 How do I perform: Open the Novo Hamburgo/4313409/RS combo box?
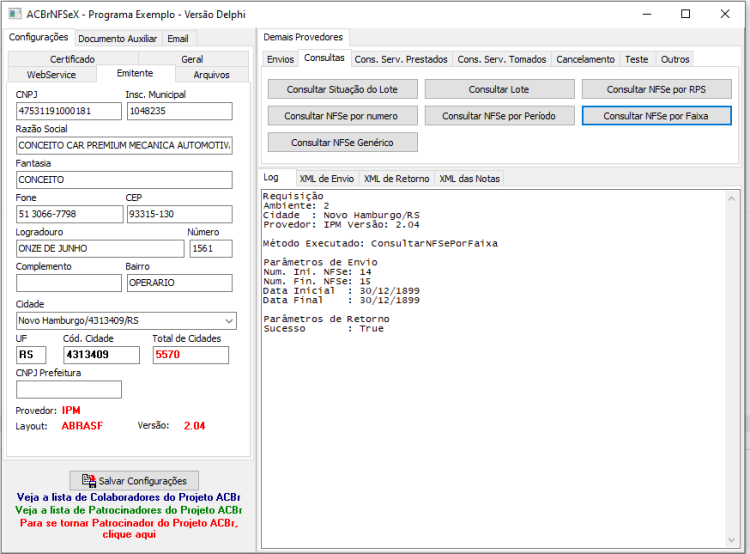click(x=126, y=321)
